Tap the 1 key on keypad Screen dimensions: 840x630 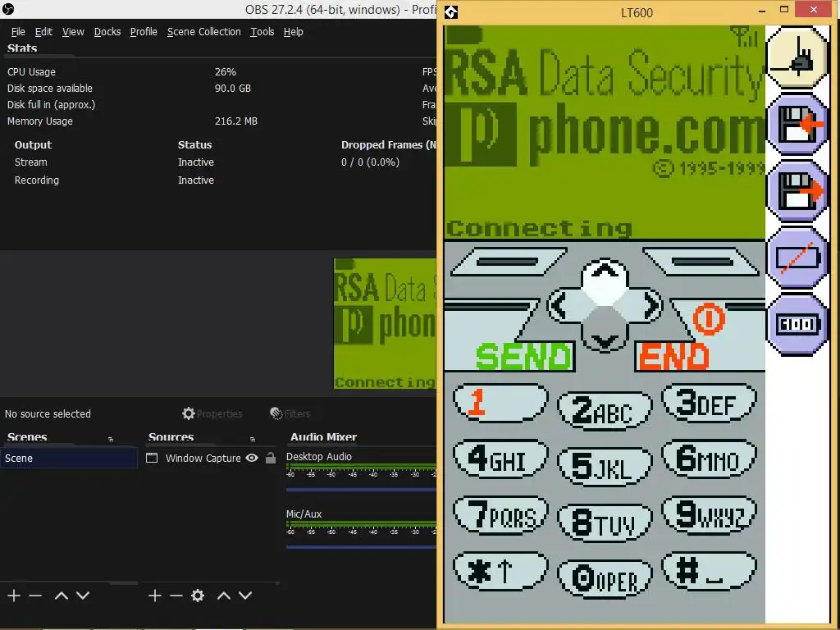501,402
